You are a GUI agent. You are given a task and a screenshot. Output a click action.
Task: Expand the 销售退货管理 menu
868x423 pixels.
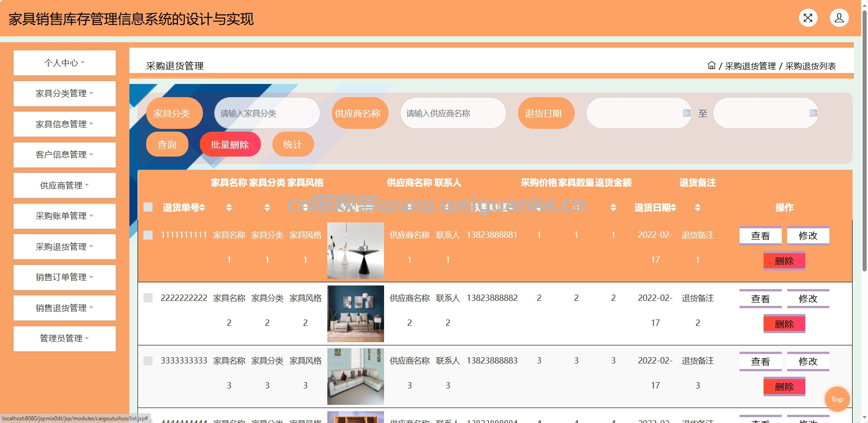pyautogui.click(x=64, y=308)
